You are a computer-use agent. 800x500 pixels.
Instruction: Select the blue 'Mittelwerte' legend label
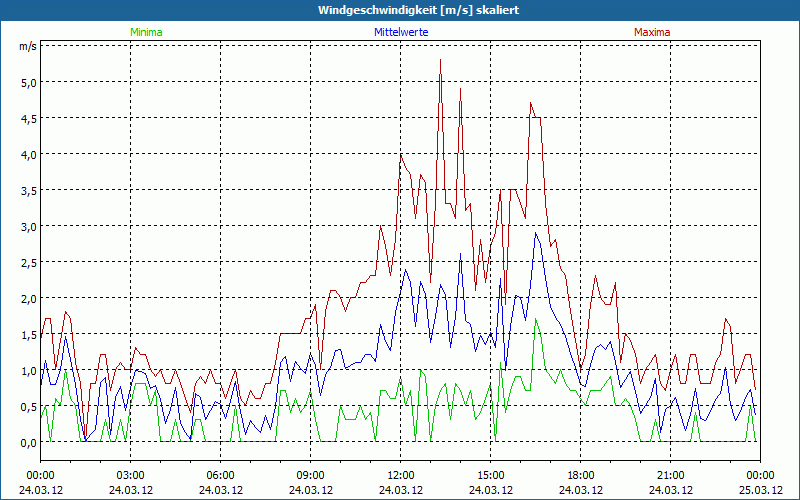401,32
